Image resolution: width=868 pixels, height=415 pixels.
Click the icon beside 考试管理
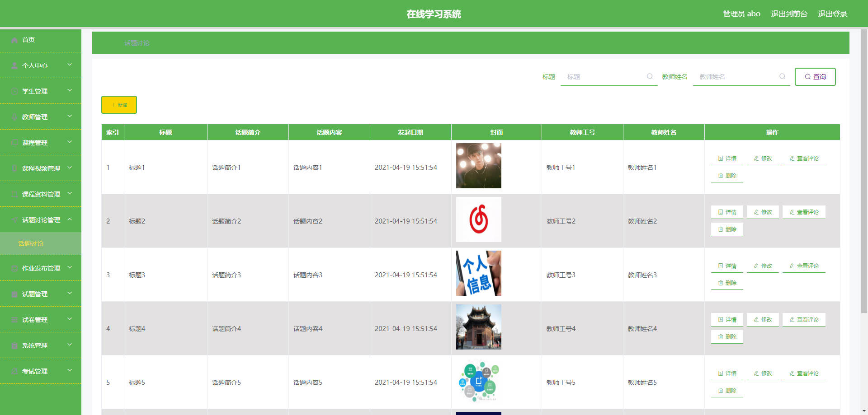(14, 371)
